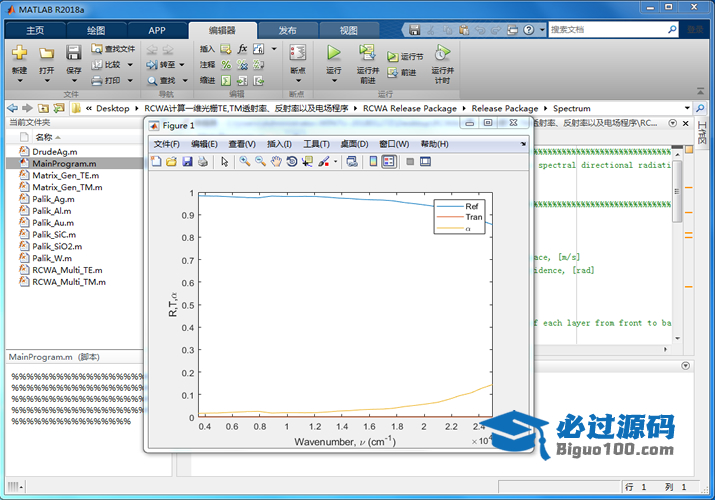
Task: Save the figure using the floppy disk icon
Action: [x=187, y=161]
